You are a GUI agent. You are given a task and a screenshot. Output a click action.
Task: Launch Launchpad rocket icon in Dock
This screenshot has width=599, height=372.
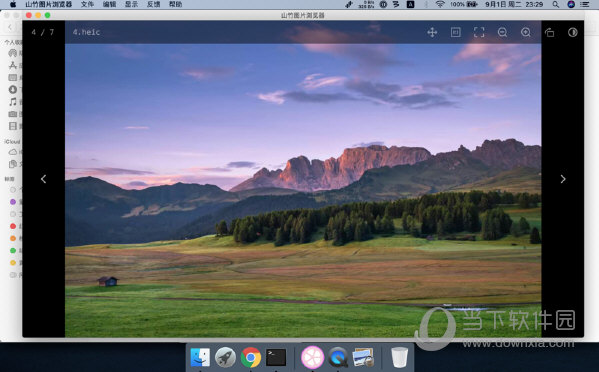click(x=225, y=357)
